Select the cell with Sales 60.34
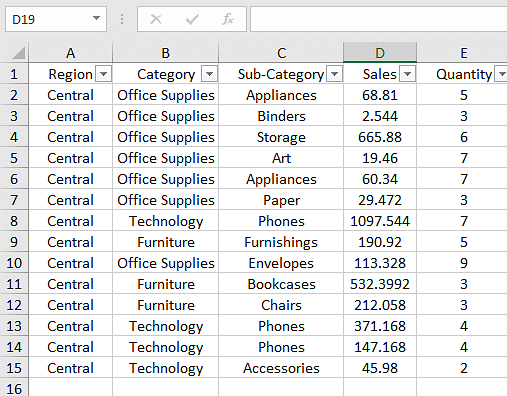 [380, 179]
